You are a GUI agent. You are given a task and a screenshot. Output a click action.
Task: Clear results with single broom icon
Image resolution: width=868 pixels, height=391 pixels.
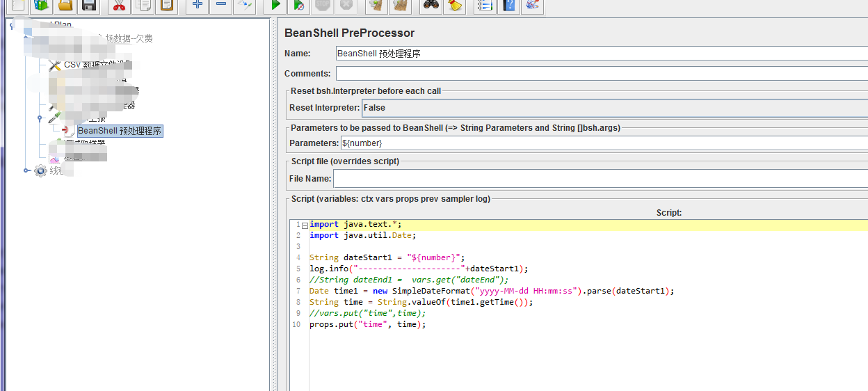point(376,6)
